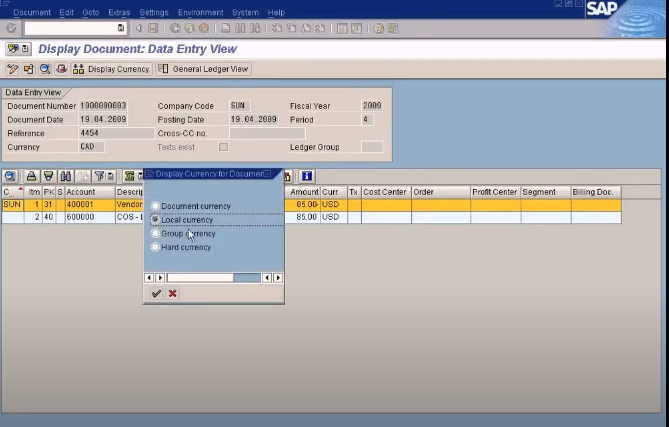The width and height of the screenshot is (669, 427).
Task: Select Document currency radio button
Action: (155, 206)
